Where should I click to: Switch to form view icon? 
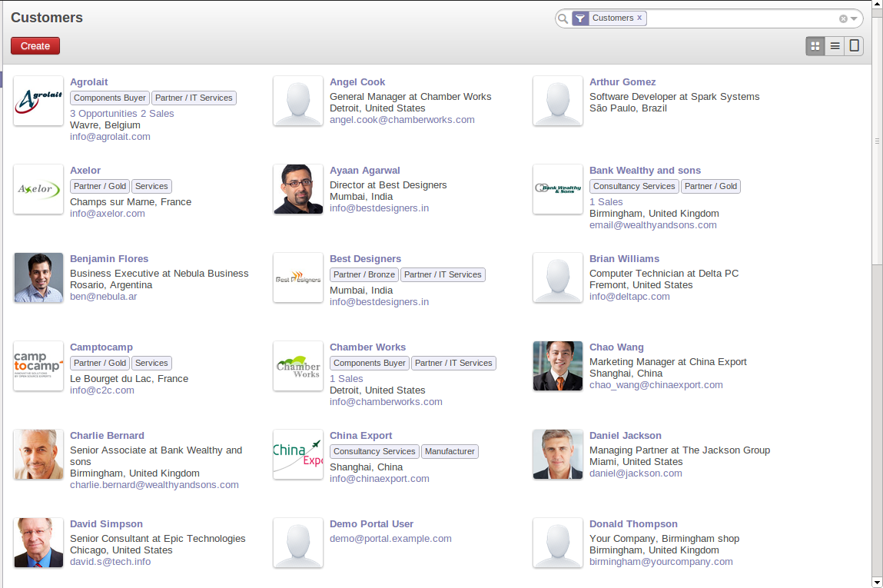(x=854, y=46)
